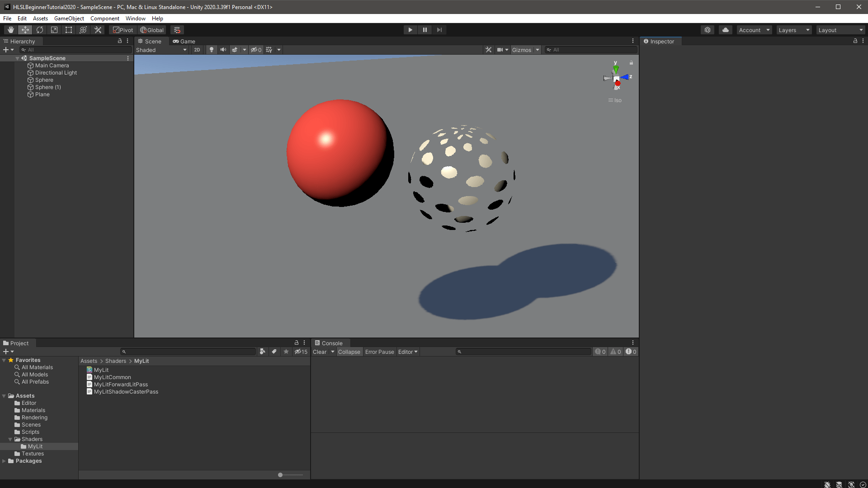Collapse the Shaders folder in Project

(x=10, y=439)
